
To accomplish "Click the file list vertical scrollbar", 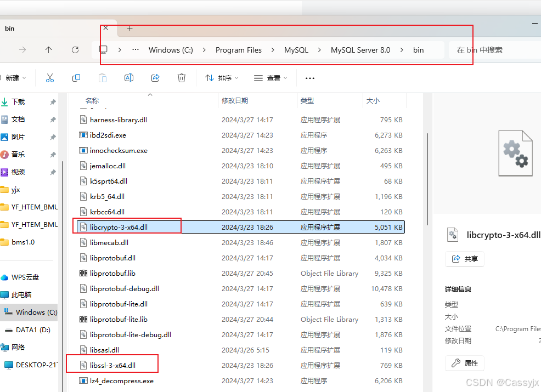I will (427, 179).
